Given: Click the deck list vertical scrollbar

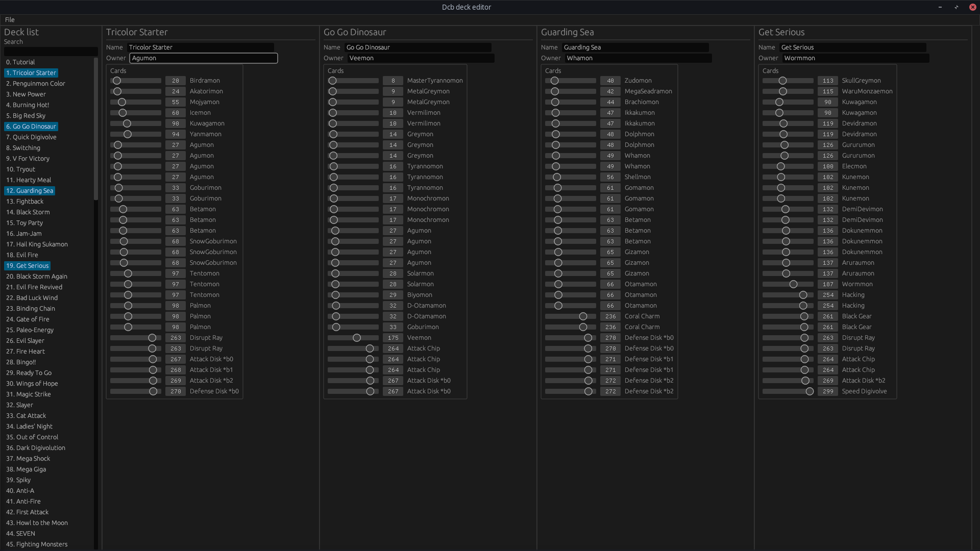Looking at the screenshot, I should tap(95, 129).
